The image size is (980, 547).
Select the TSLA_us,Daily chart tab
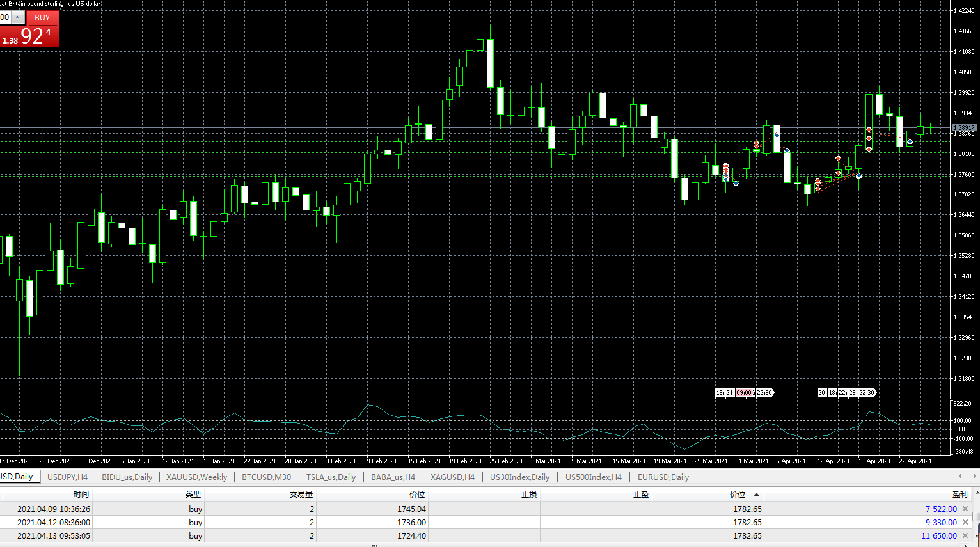(331, 477)
